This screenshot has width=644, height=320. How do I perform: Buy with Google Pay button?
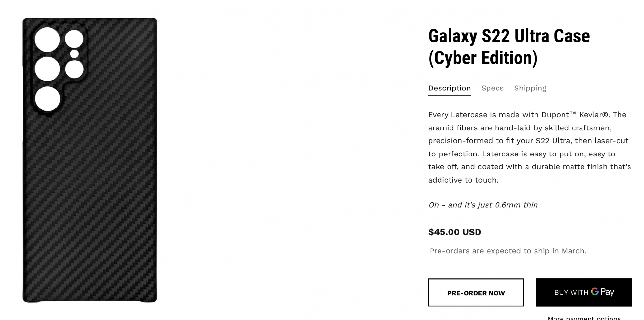tap(584, 292)
